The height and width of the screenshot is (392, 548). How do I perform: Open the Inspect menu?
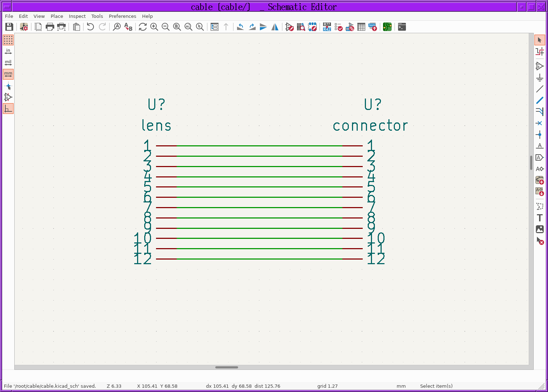tap(77, 16)
